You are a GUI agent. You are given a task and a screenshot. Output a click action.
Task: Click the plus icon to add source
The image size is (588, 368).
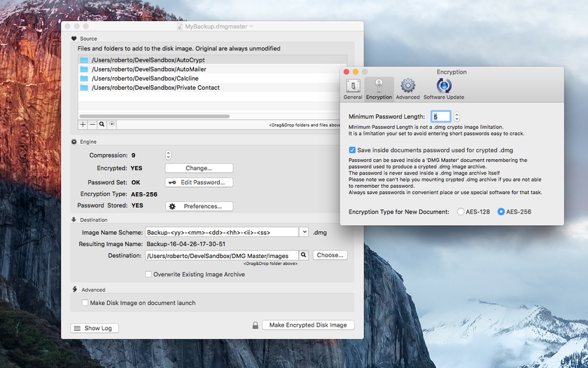point(83,124)
